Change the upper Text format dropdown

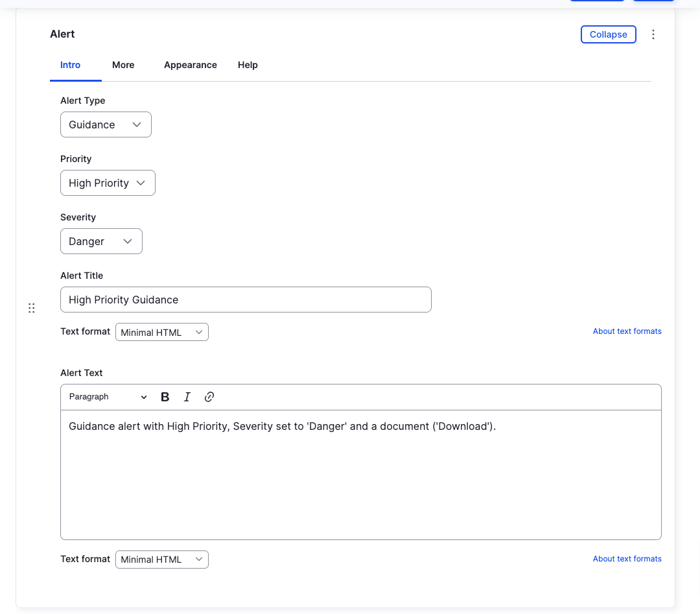[x=161, y=331]
